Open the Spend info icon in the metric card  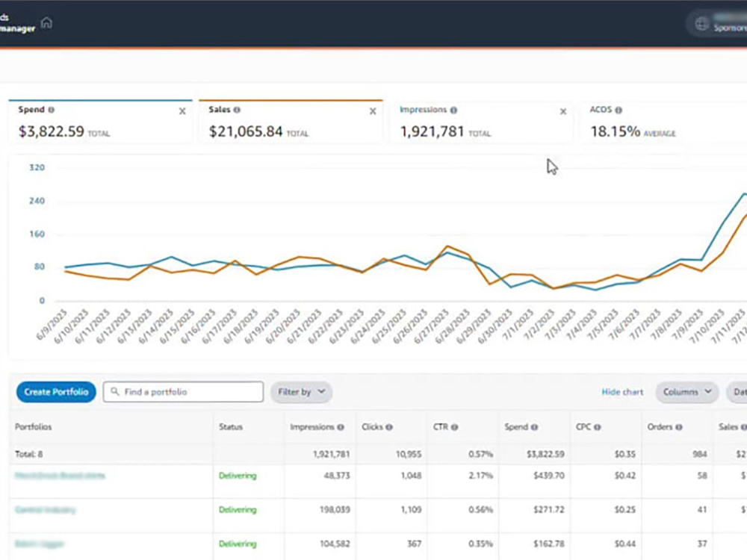[51, 110]
